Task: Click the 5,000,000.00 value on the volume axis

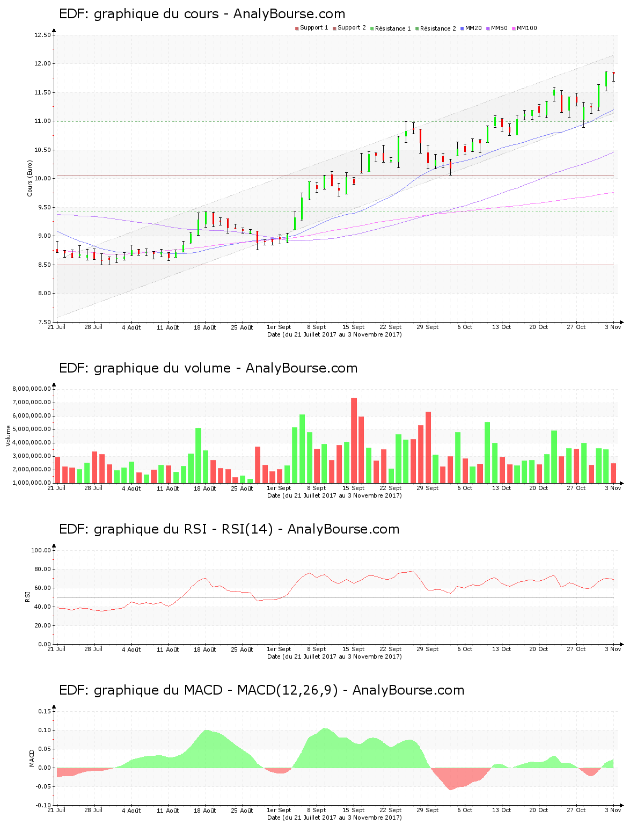Action: (x=32, y=429)
